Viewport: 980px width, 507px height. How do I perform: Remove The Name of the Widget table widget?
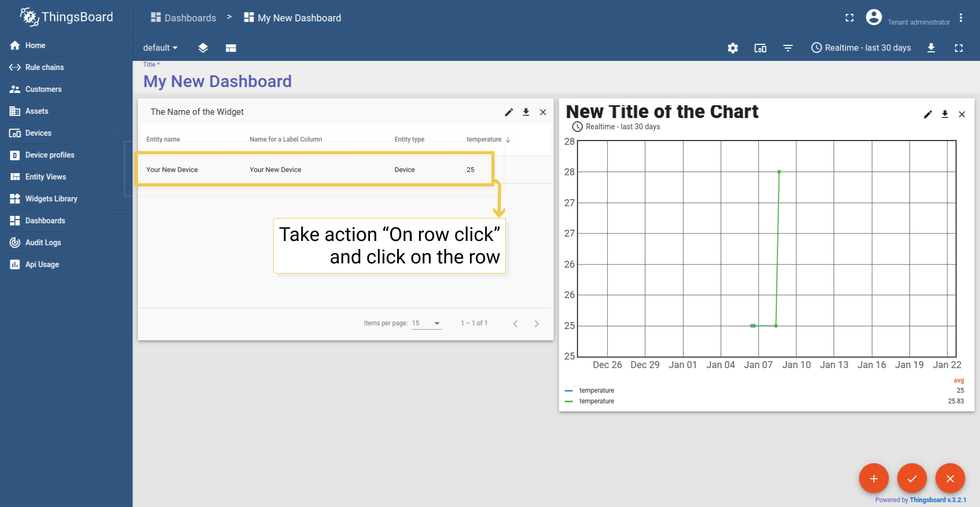tap(543, 112)
